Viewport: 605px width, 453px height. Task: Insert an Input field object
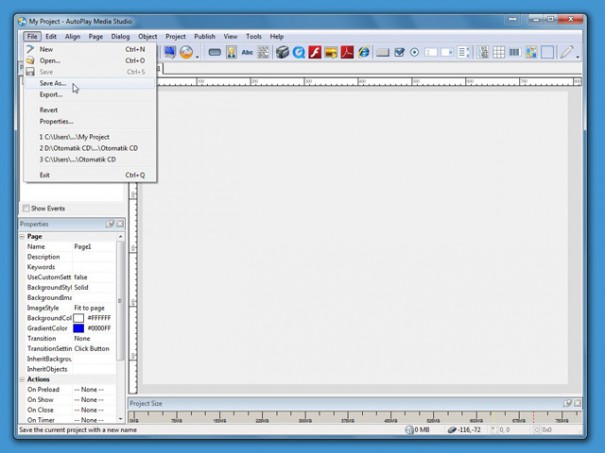pyautogui.click(x=431, y=52)
